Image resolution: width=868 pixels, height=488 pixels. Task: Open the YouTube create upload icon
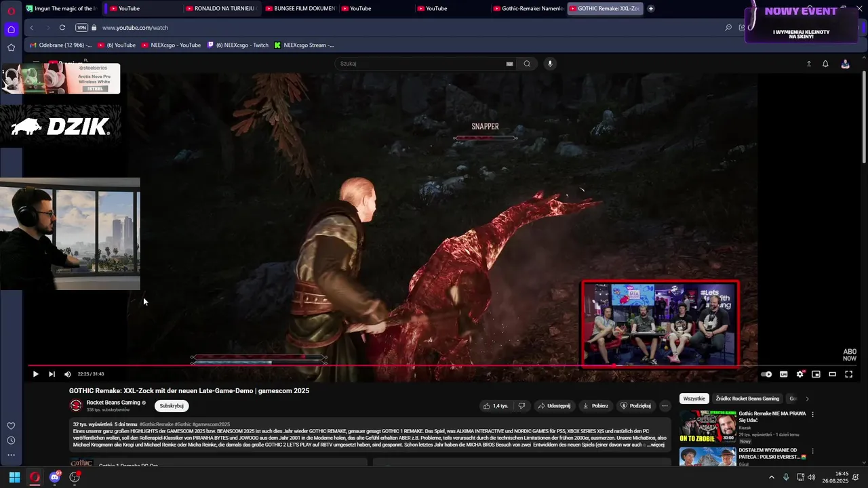808,64
